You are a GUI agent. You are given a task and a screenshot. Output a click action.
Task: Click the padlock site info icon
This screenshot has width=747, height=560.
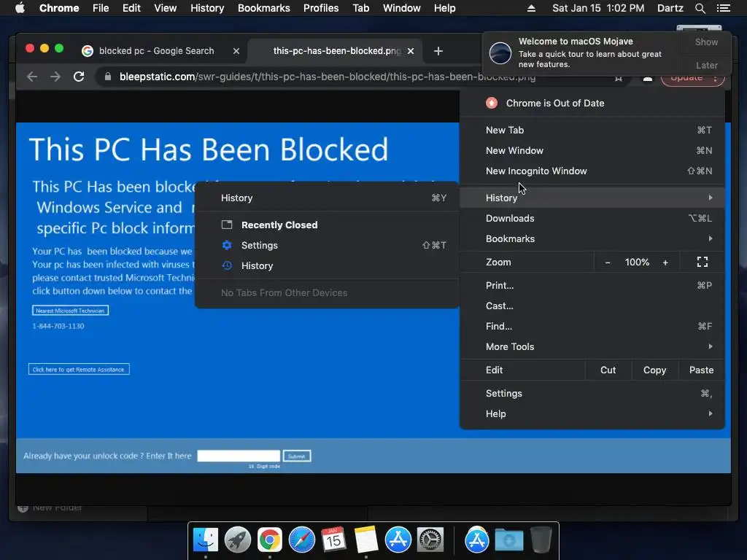point(108,77)
